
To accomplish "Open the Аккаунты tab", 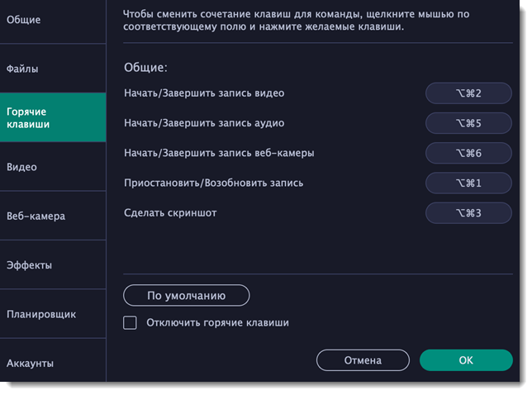I will [x=53, y=363].
